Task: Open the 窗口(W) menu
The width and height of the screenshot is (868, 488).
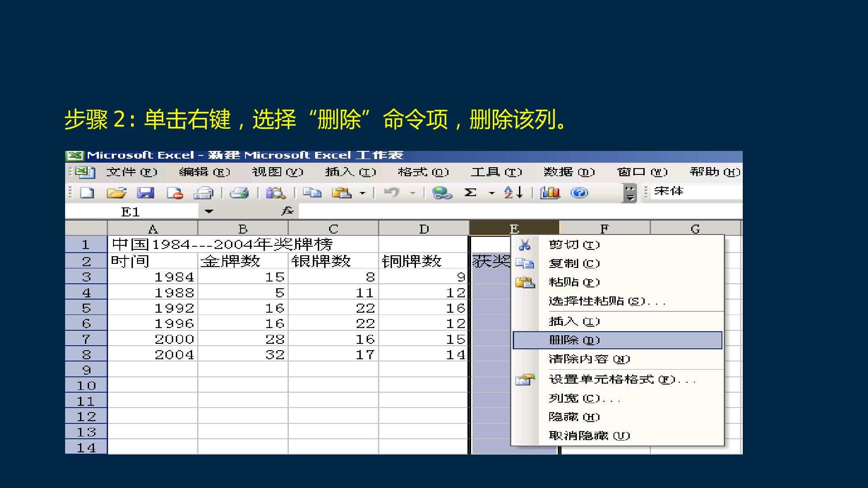Action: (x=642, y=172)
